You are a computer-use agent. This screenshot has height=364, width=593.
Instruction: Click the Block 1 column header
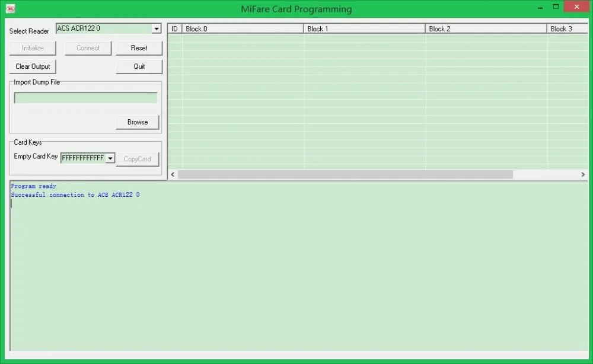click(365, 28)
